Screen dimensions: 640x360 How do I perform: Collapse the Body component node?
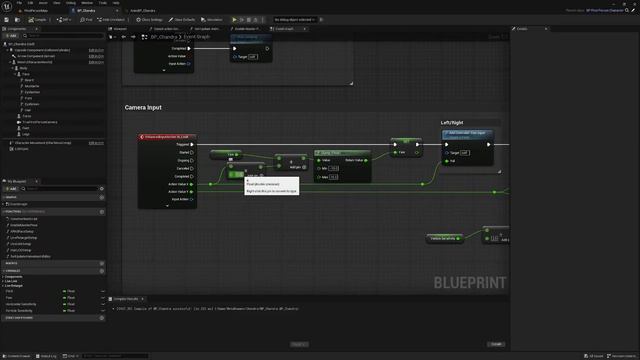point(13,68)
